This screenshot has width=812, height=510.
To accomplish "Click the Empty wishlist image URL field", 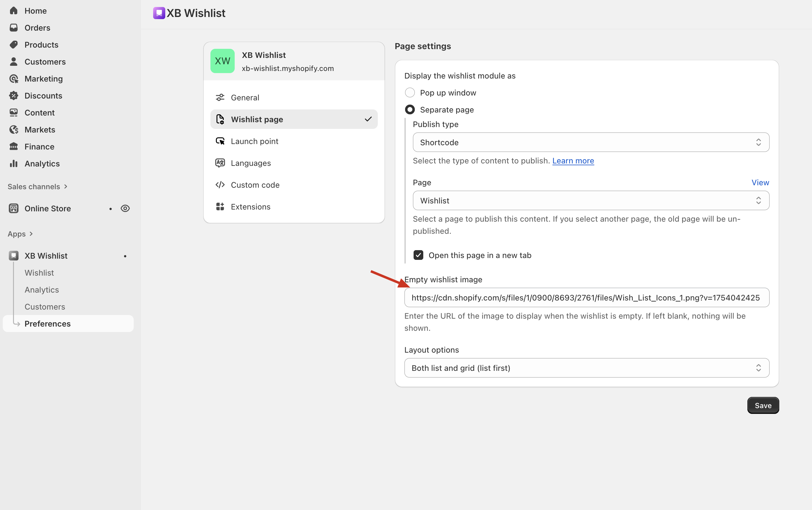I will (586, 297).
